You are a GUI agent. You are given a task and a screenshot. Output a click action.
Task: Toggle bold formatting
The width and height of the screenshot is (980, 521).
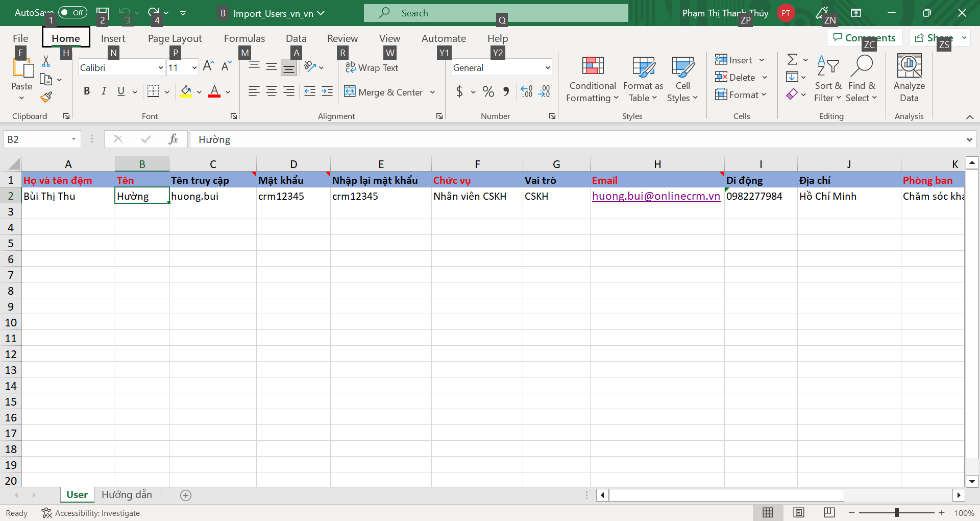[x=86, y=91]
